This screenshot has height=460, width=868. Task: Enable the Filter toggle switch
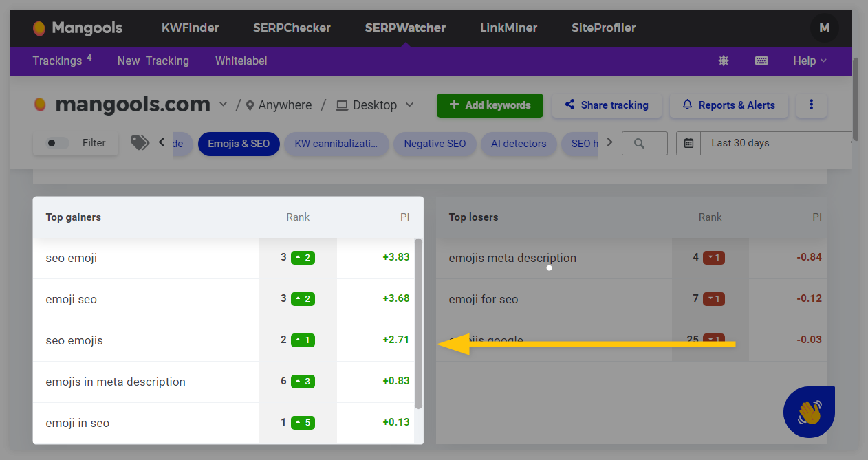pos(57,143)
